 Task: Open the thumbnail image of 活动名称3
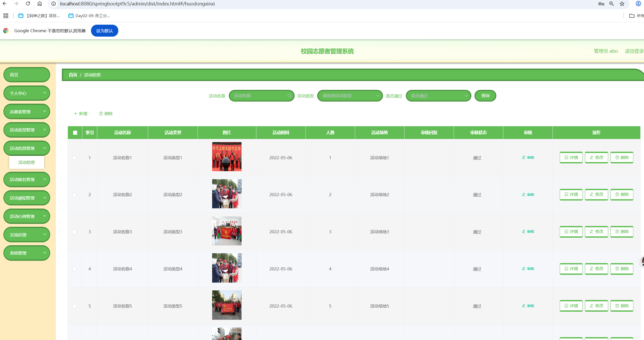pyautogui.click(x=227, y=231)
